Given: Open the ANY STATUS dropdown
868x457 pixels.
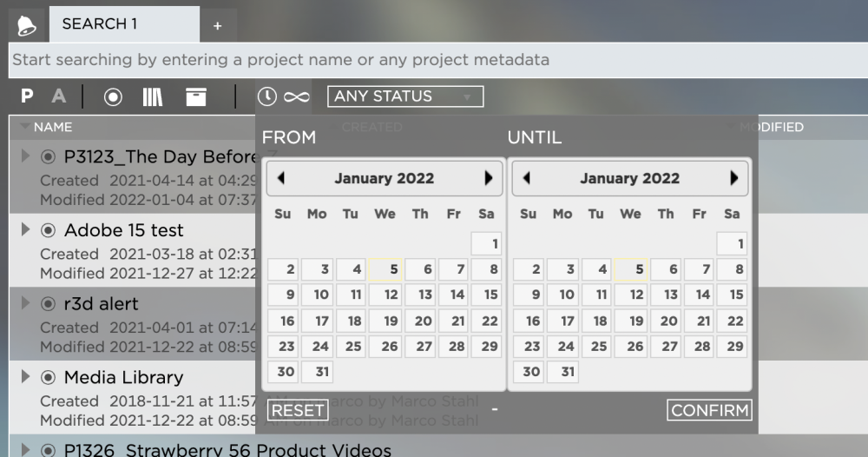Looking at the screenshot, I should (404, 96).
